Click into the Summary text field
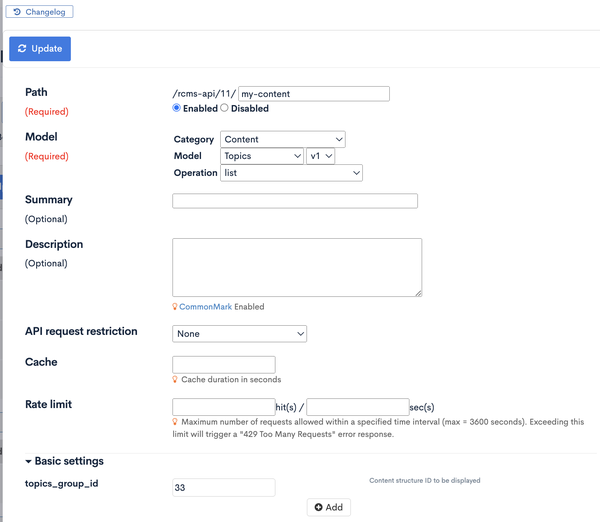The image size is (600, 522). [x=295, y=201]
